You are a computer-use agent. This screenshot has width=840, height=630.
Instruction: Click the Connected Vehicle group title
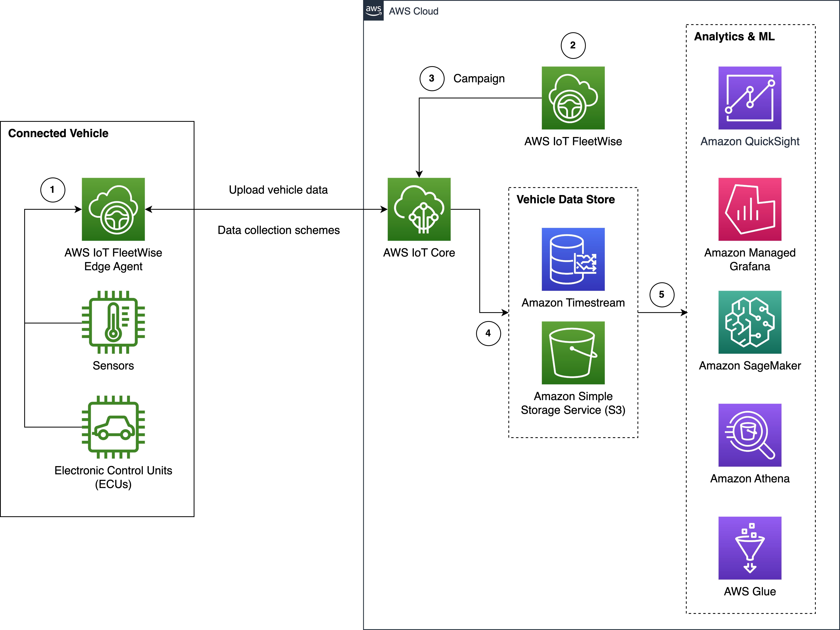(58, 134)
